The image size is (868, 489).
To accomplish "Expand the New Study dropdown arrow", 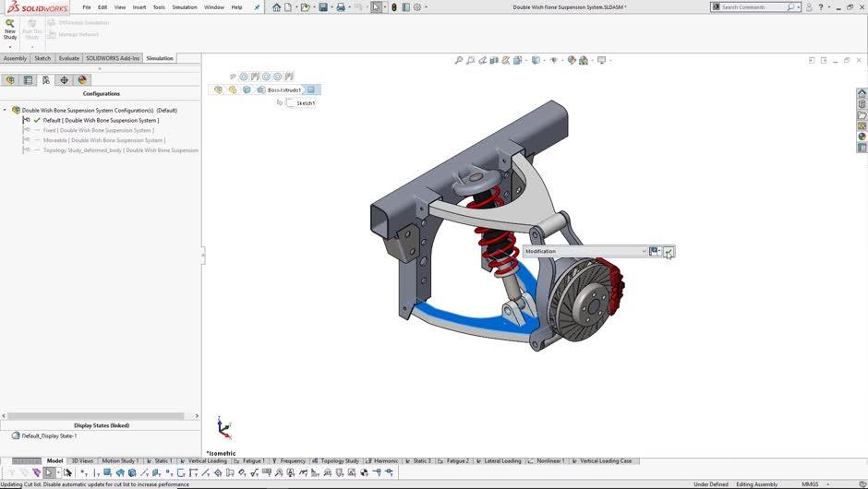I will 10,47.
